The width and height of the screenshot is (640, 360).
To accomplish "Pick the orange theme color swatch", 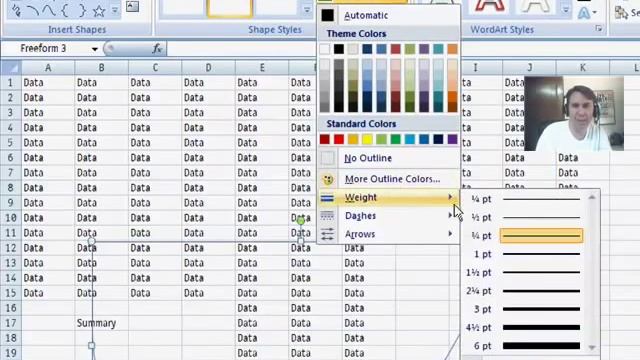I will (x=452, y=49).
